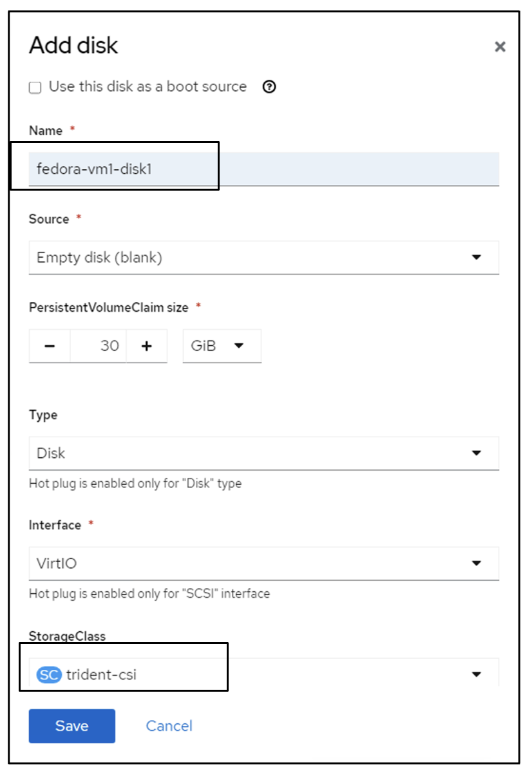
Task: Expand the GiB unit dropdown
Action: (x=222, y=346)
